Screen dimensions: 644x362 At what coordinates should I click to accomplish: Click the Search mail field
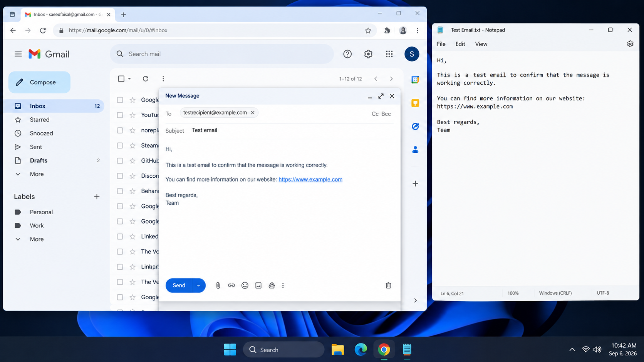pos(222,54)
